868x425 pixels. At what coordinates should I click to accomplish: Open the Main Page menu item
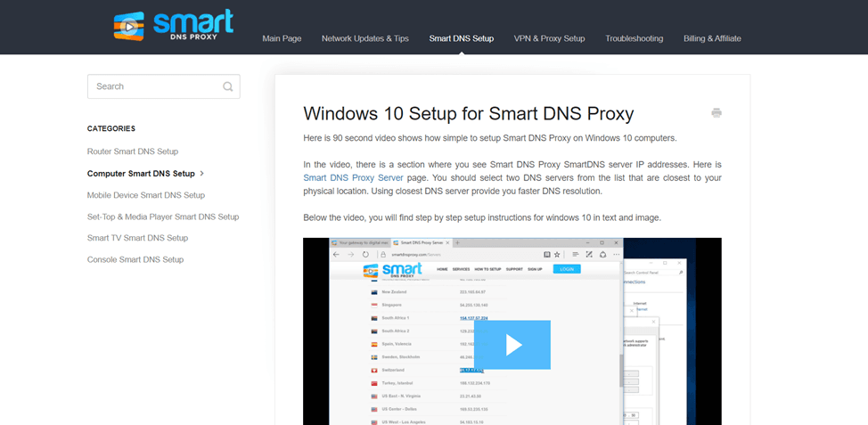282,38
